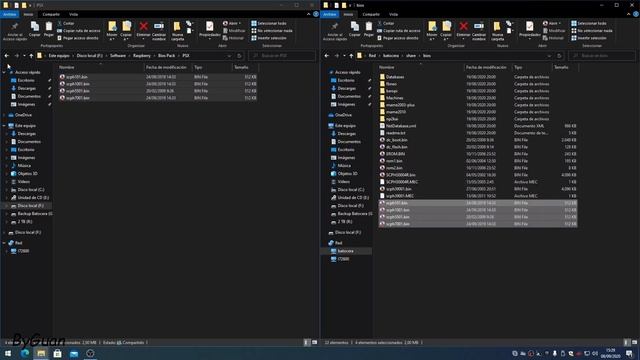Viewport: 640px width, 360px height.
Task: Open Microsoft Edge from the taskbar
Action: [x=25, y=353]
